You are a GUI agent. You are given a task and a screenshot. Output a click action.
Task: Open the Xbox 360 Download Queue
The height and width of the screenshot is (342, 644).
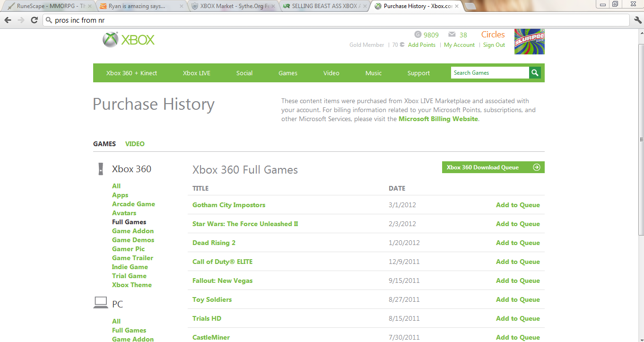pos(493,167)
